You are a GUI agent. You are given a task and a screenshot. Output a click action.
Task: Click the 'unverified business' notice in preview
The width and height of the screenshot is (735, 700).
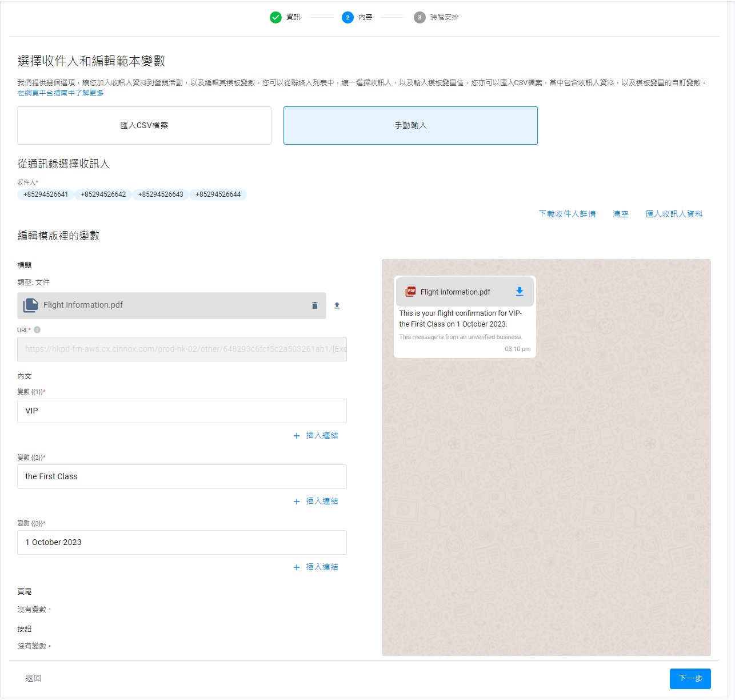tap(461, 337)
